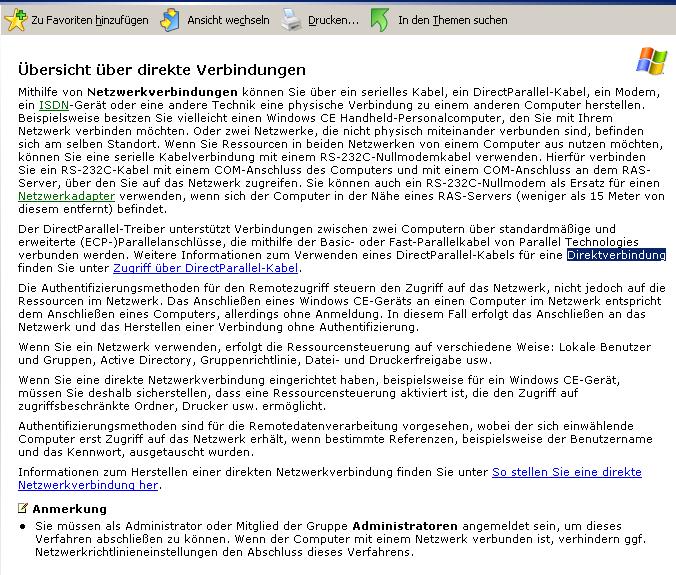Screen dimensions: 676x575
Task: Open the Netzwerkadapter glossary link
Action: [x=66, y=196]
